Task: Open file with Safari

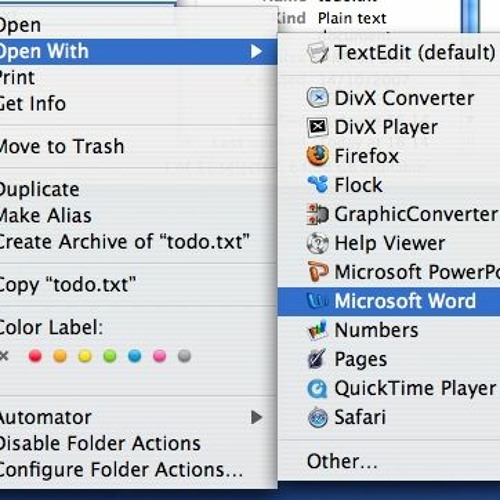Action: (x=389, y=417)
